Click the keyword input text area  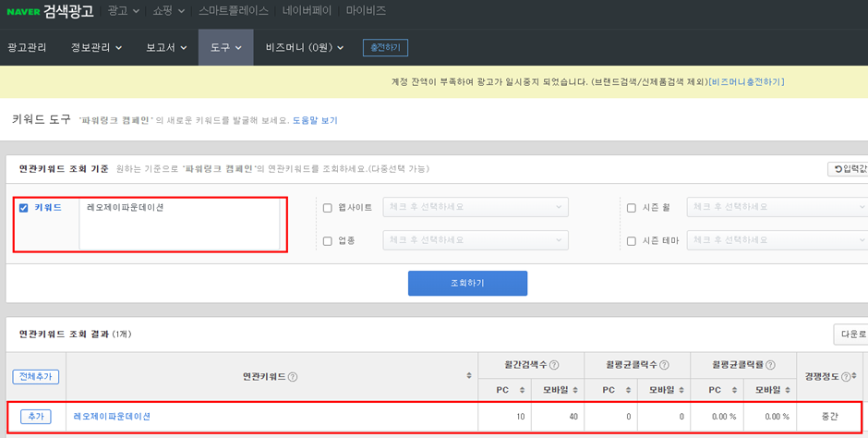[179, 225]
